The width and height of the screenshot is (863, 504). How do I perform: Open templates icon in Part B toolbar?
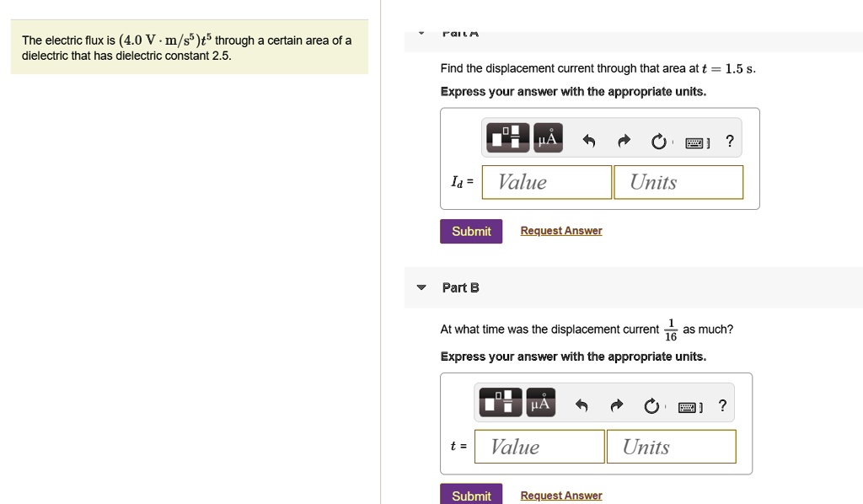tap(501, 402)
